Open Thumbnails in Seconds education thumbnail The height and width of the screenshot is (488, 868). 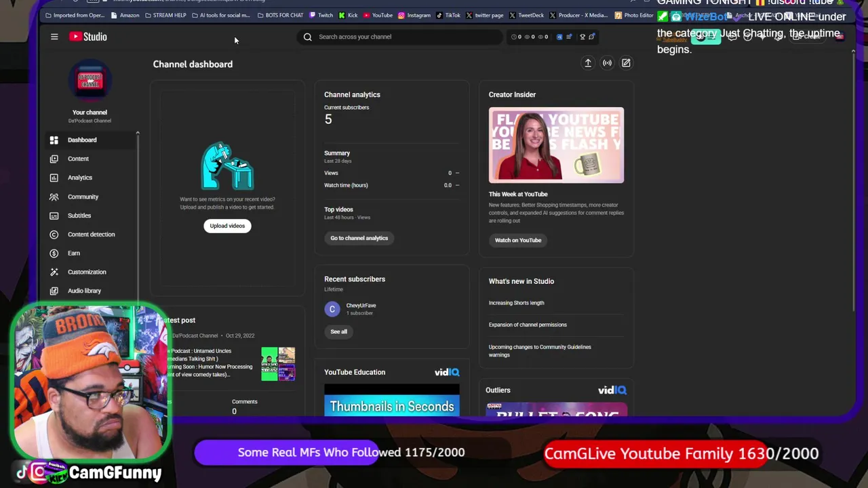pyautogui.click(x=392, y=400)
